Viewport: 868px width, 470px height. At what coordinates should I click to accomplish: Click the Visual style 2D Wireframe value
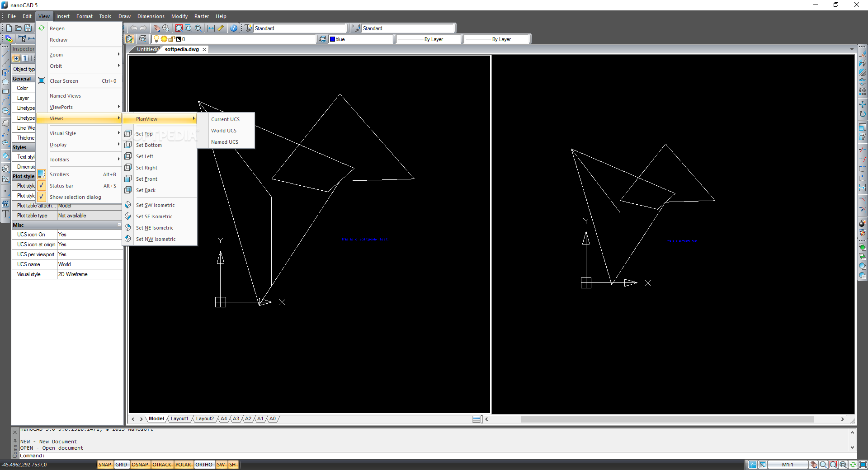point(90,274)
